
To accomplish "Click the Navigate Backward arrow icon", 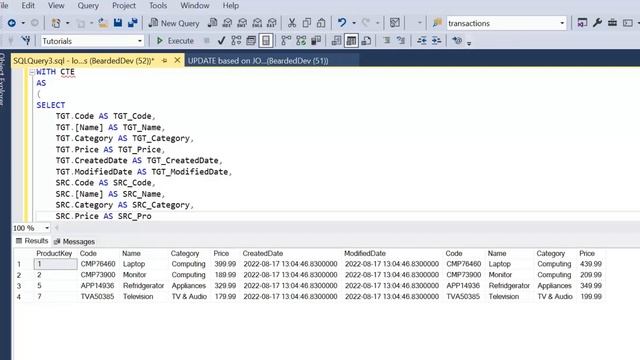I will (x=12, y=23).
